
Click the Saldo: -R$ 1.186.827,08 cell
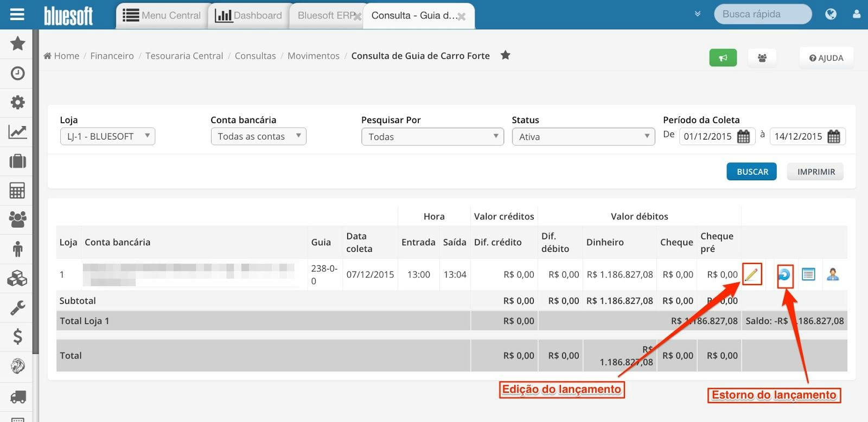tap(794, 321)
